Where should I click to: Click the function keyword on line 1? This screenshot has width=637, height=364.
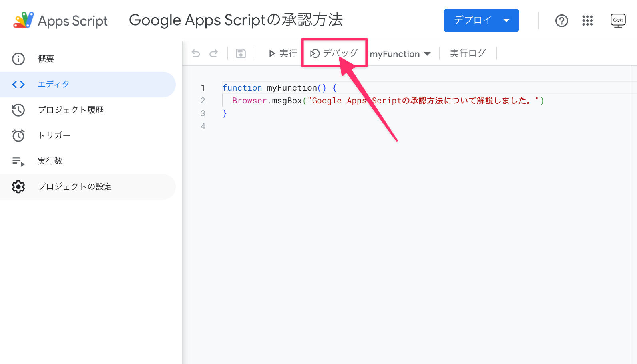point(242,88)
